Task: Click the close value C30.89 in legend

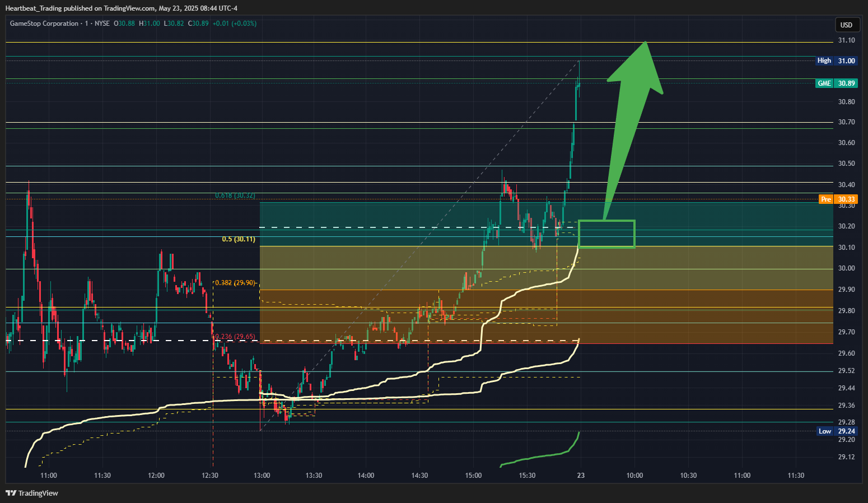Action: click(x=198, y=24)
